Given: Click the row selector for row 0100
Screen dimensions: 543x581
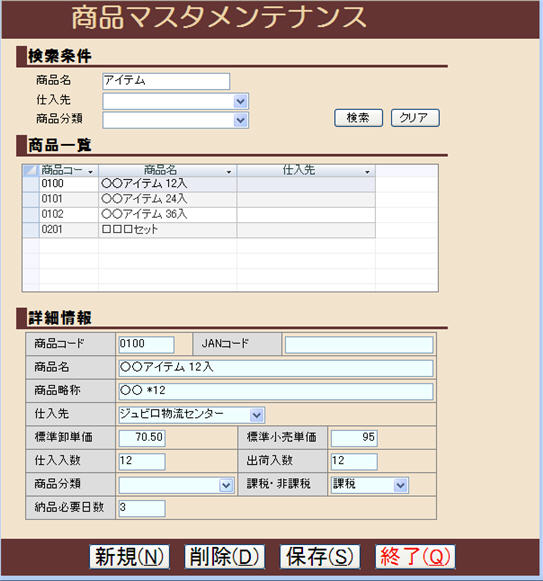Looking at the screenshot, I should (31, 184).
